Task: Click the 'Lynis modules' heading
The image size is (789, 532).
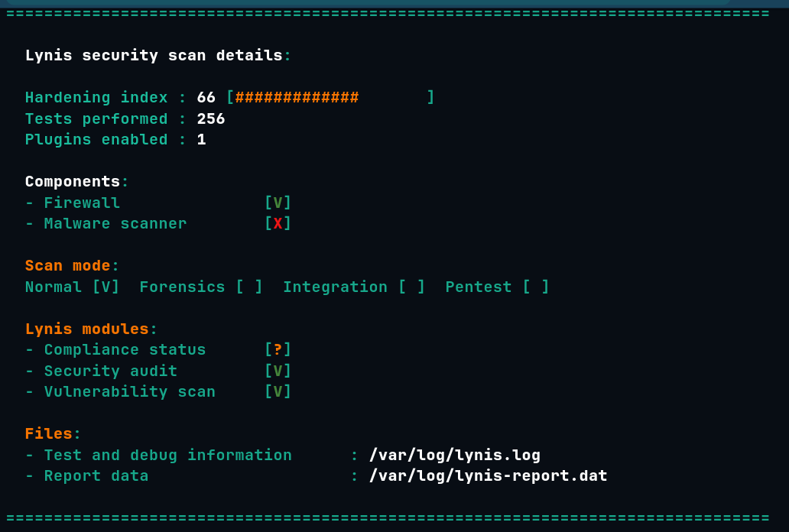Action: (x=87, y=329)
